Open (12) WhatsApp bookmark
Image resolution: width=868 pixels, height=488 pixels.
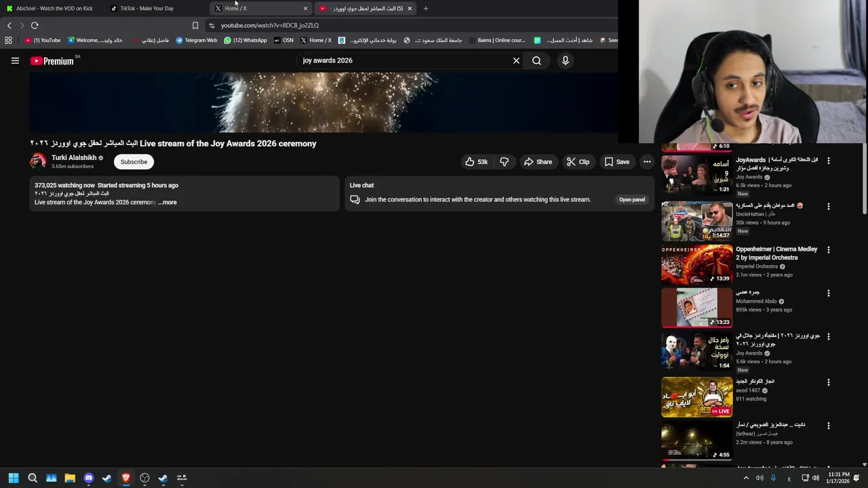245,40
